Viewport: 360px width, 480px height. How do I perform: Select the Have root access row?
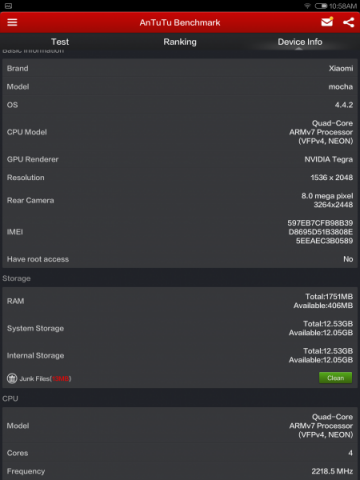(x=180, y=259)
